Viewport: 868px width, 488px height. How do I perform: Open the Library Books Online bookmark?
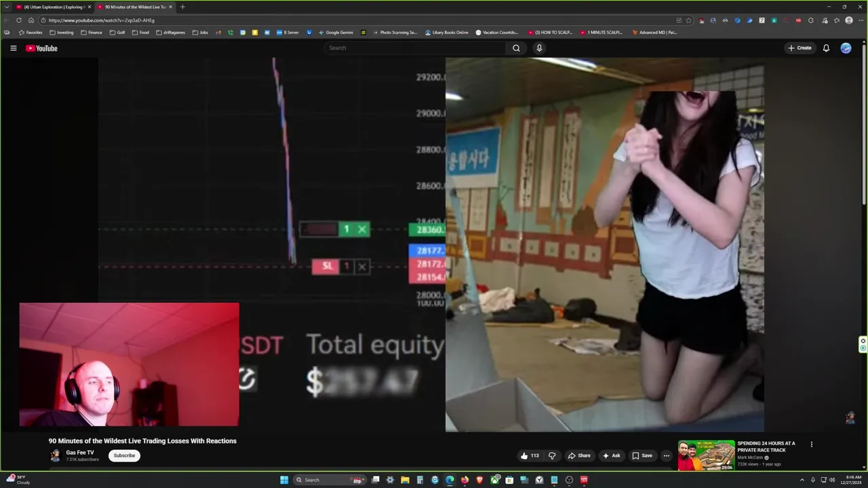click(x=447, y=33)
